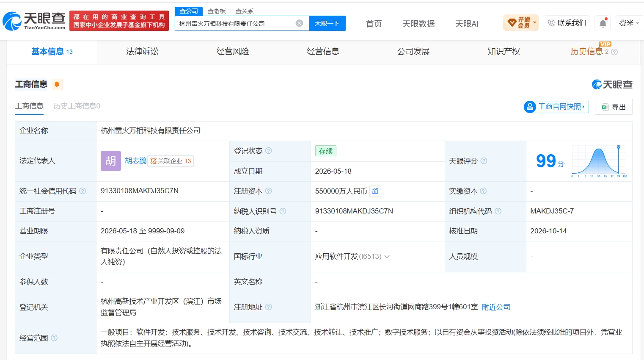Switch to the 法律诉讼 tab
This screenshot has width=644, height=360.
pos(142,52)
